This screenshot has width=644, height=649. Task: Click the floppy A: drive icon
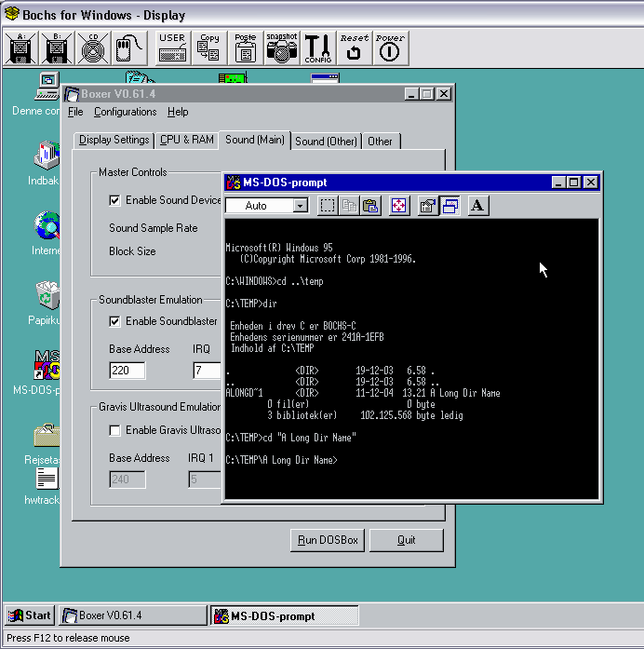tap(20, 47)
